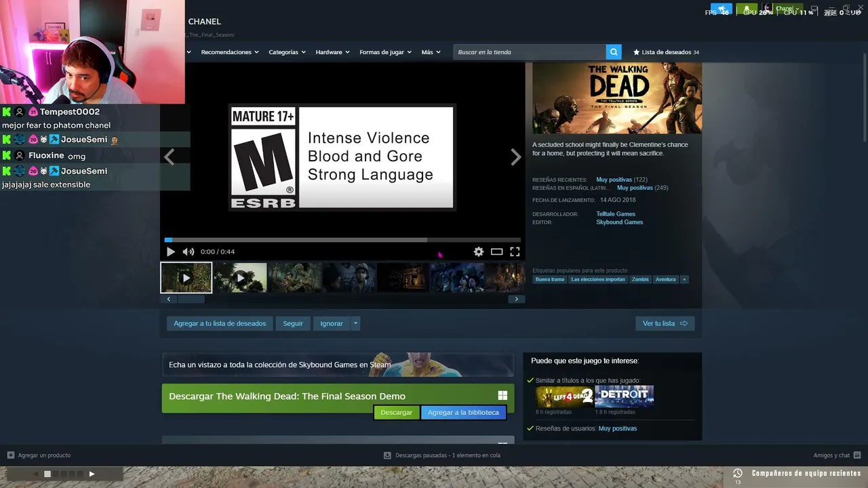The height and width of the screenshot is (488, 868).
Task: Click the Windows platform icon on demo banner
Action: (502, 396)
